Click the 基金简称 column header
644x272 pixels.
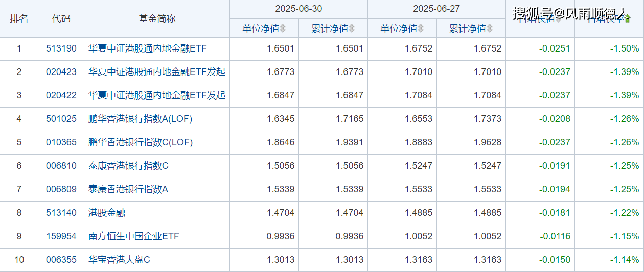(x=157, y=19)
